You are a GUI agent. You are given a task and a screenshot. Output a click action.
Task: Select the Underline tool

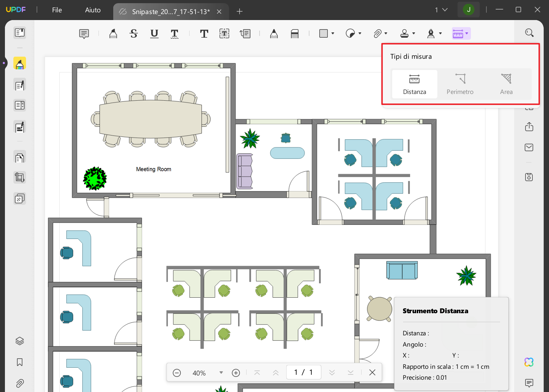154,34
